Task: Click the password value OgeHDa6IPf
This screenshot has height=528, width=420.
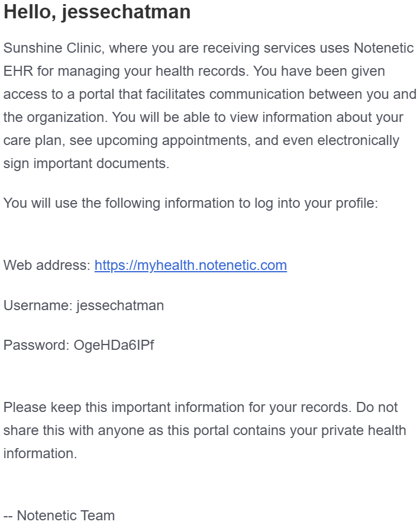Action: [114, 345]
